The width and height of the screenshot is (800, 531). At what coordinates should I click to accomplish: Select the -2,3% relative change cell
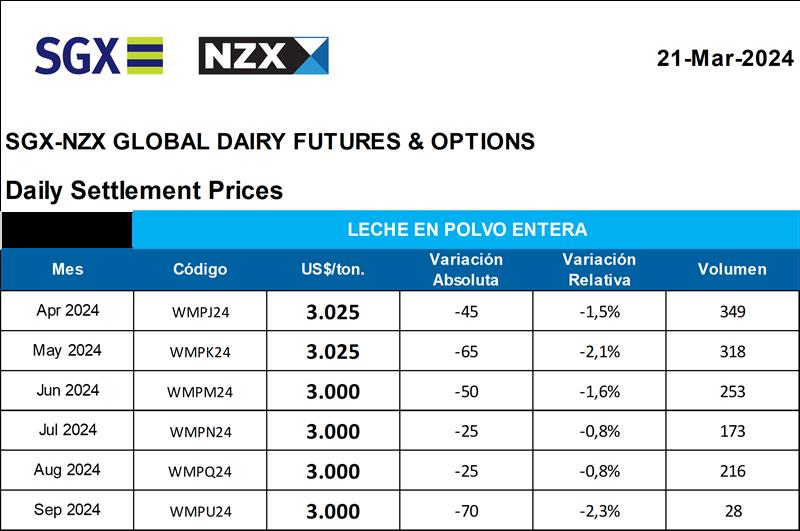[600, 512]
